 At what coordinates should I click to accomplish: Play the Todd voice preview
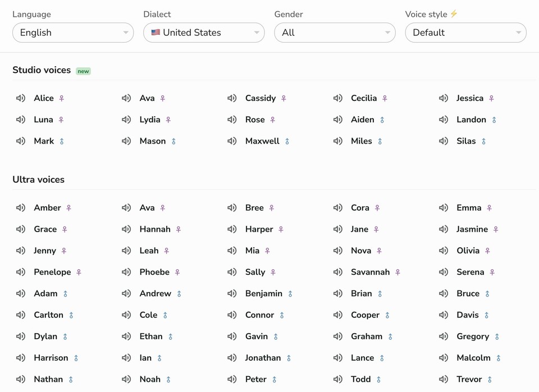tap(337, 379)
